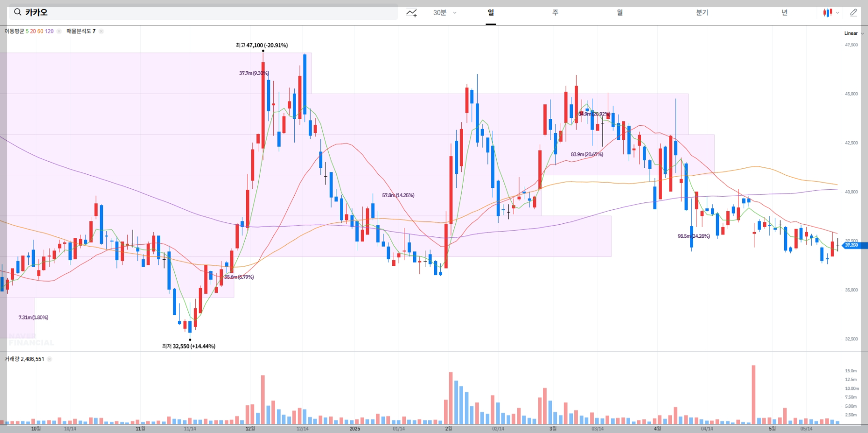Image resolution: width=868 pixels, height=433 pixels.
Task: Switch to the 일 daily tab
Action: pos(491,13)
